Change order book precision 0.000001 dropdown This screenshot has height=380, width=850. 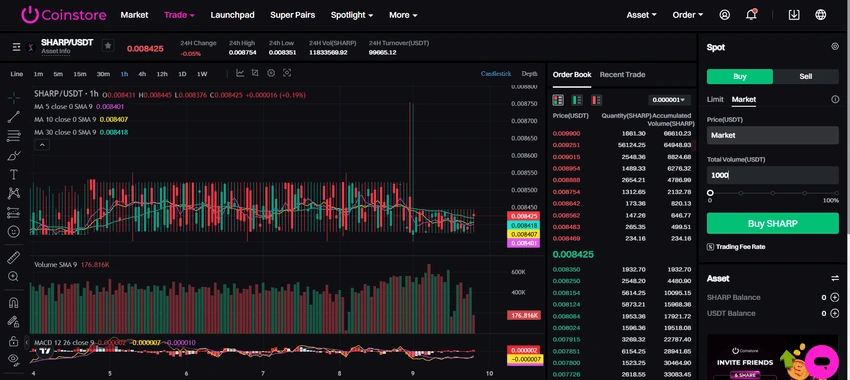[669, 100]
